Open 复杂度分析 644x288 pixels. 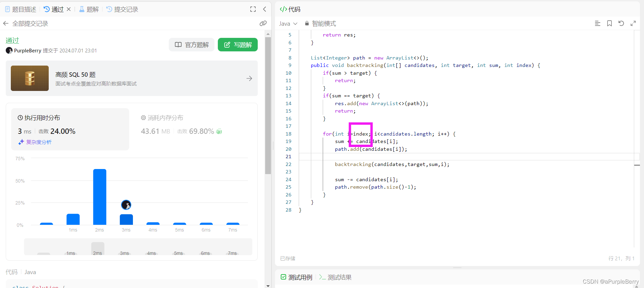[x=35, y=142]
